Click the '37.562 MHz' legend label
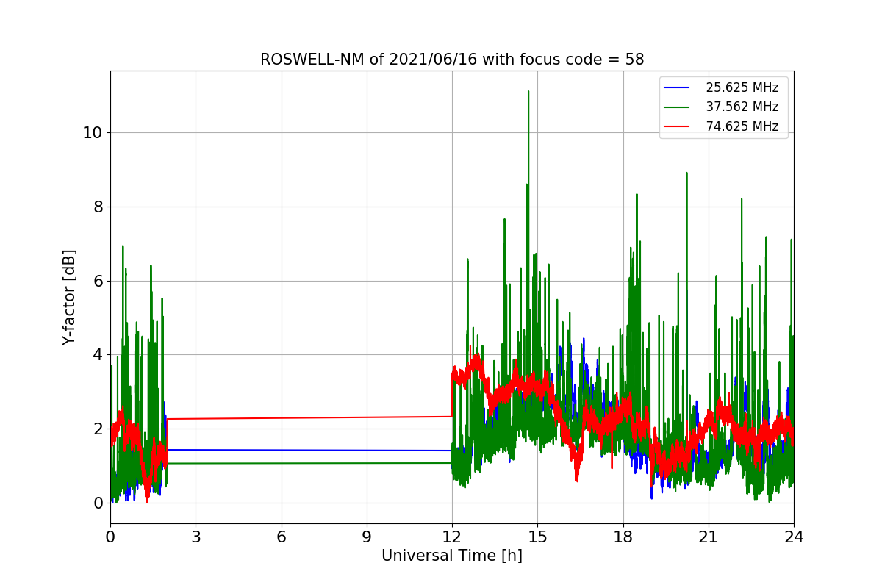The image size is (882, 588). click(742, 107)
